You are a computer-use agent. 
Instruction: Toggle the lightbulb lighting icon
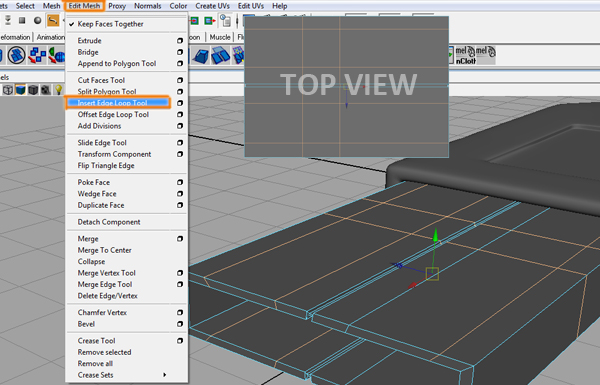(x=58, y=90)
